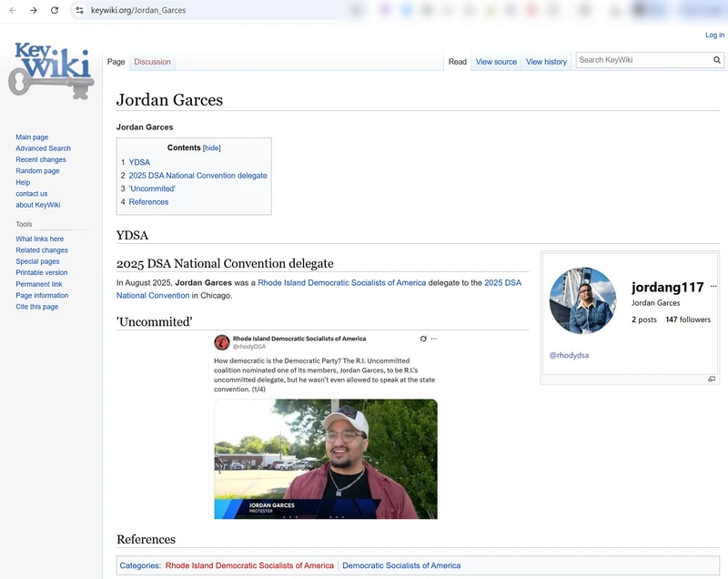Jump to References contents entry
The width and height of the screenshot is (728, 579).
click(148, 202)
